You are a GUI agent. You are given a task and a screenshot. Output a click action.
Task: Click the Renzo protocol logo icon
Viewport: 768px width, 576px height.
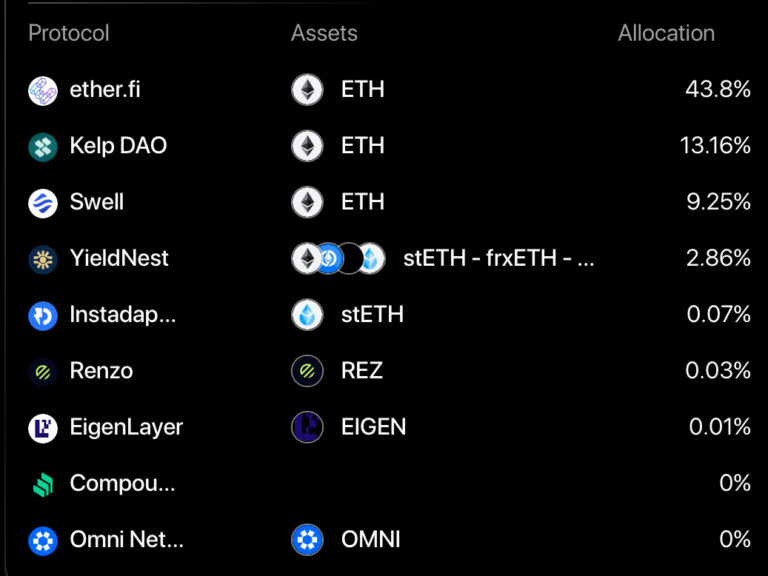(43, 371)
